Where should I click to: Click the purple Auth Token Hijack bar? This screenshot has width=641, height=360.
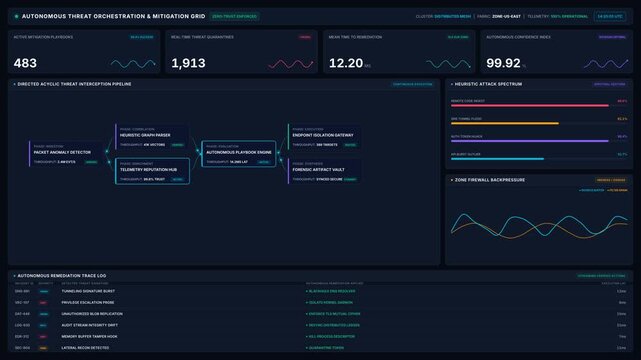point(530,141)
